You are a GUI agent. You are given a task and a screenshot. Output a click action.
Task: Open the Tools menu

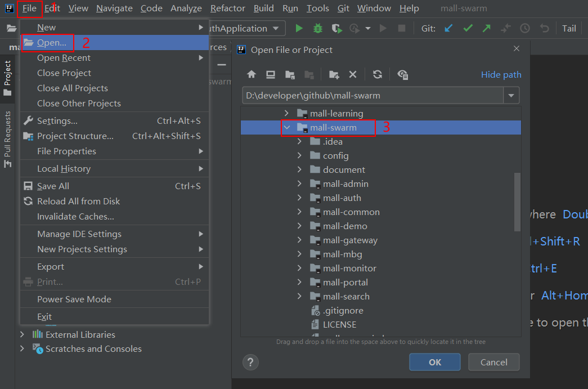point(317,8)
